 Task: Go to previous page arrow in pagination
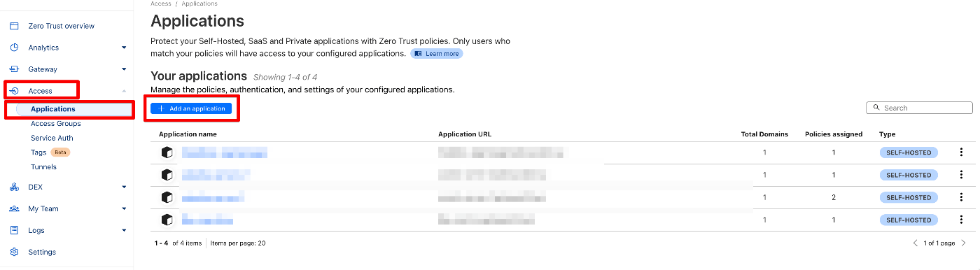pos(916,243)
